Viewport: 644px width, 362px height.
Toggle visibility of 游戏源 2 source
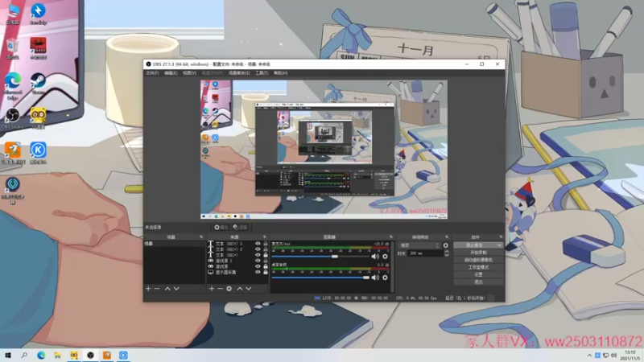(x=258, y=261)
